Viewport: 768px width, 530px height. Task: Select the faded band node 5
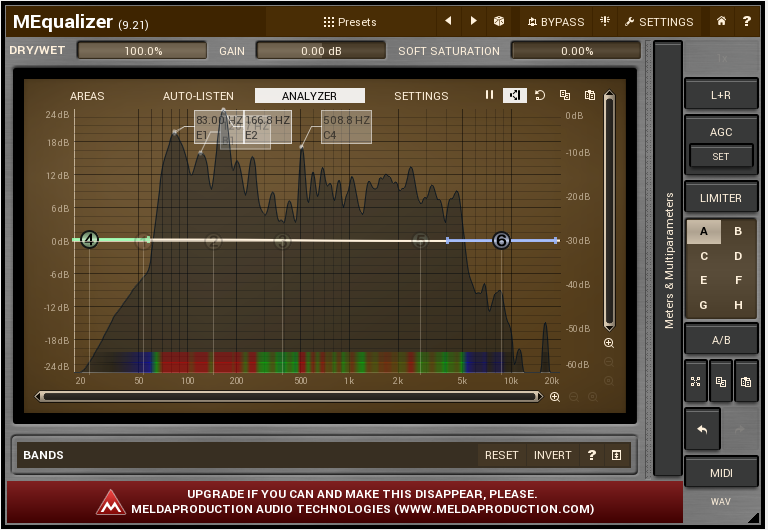(420, 241)
